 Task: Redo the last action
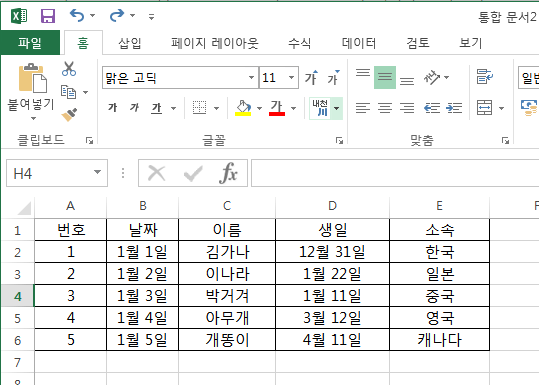[x=117, y=15]
